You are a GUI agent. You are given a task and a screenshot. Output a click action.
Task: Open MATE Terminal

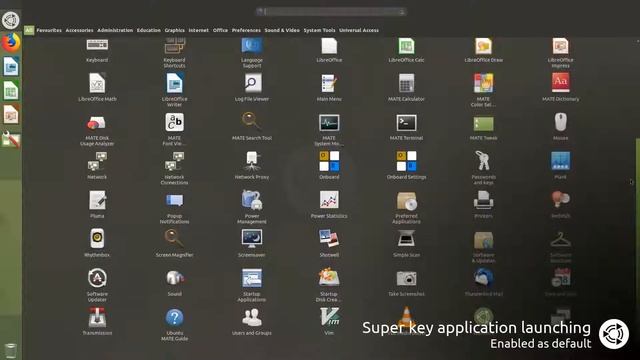pyautogui.click(x=406, y=127)
